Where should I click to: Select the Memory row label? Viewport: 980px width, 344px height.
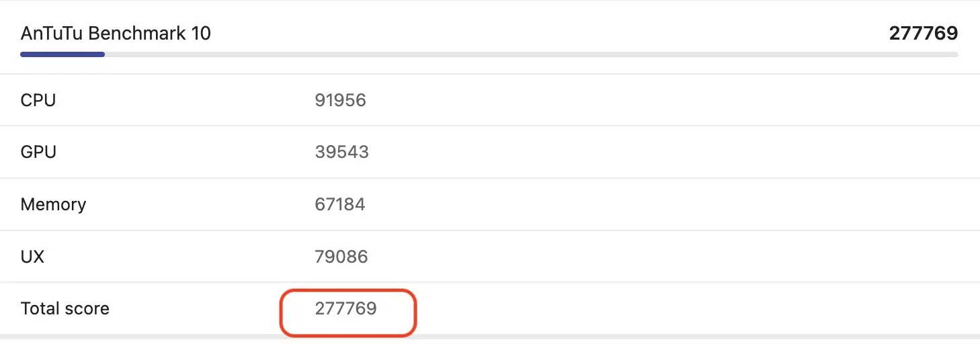53,204
